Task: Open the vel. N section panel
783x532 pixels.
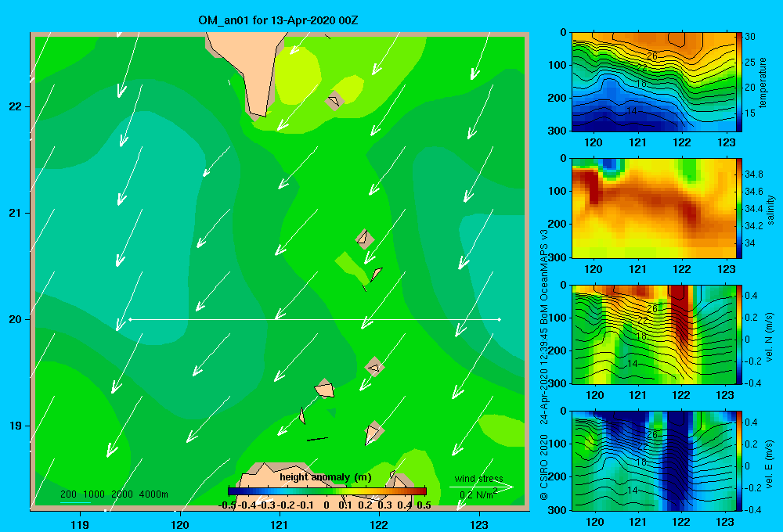Action: pos(653,334)
